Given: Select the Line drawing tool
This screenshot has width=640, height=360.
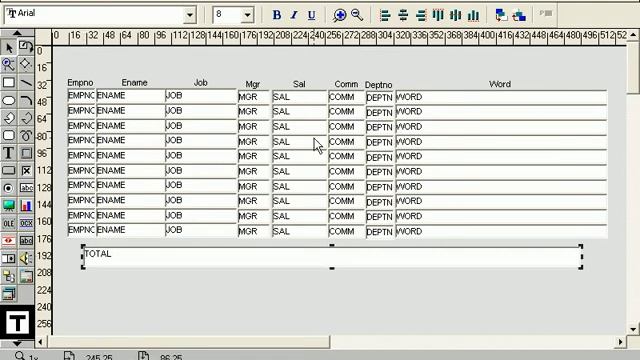Looking at the screenshot, I should [26, 82].
